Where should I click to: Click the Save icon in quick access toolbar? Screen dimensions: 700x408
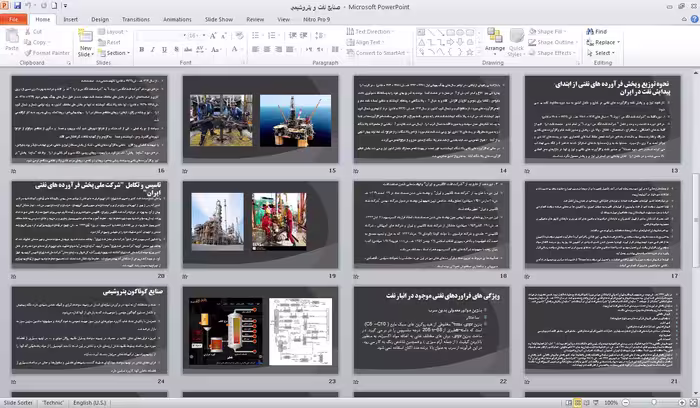tap(17, 6)
